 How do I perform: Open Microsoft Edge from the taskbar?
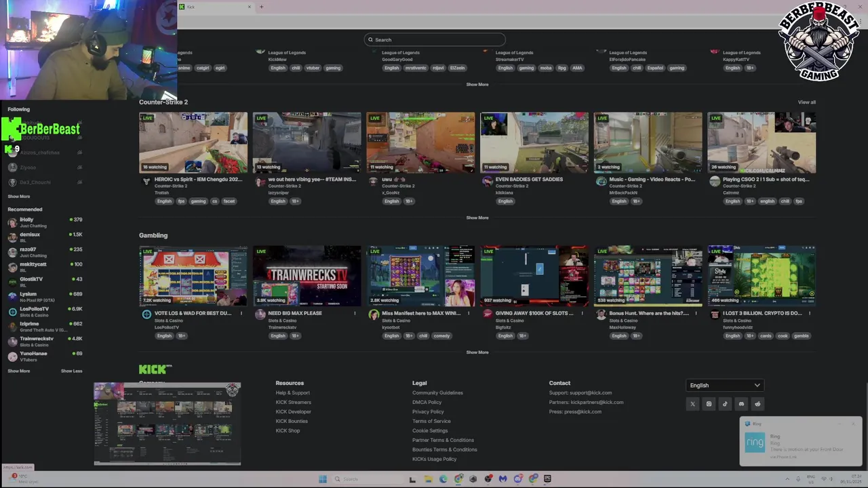click(x=443, y=479)
